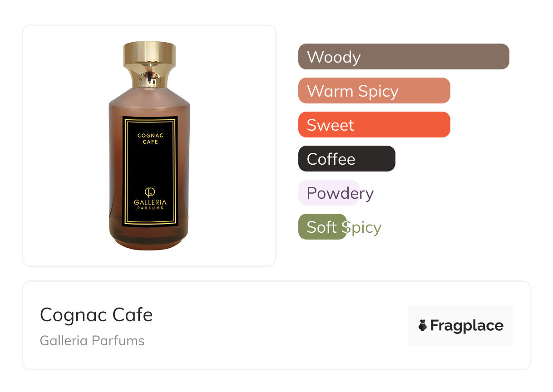This screenshot has height=392, width=553.
Task: Click the Fragplace wordmark text
Action: pyautogui.click(x=467, y=325)
